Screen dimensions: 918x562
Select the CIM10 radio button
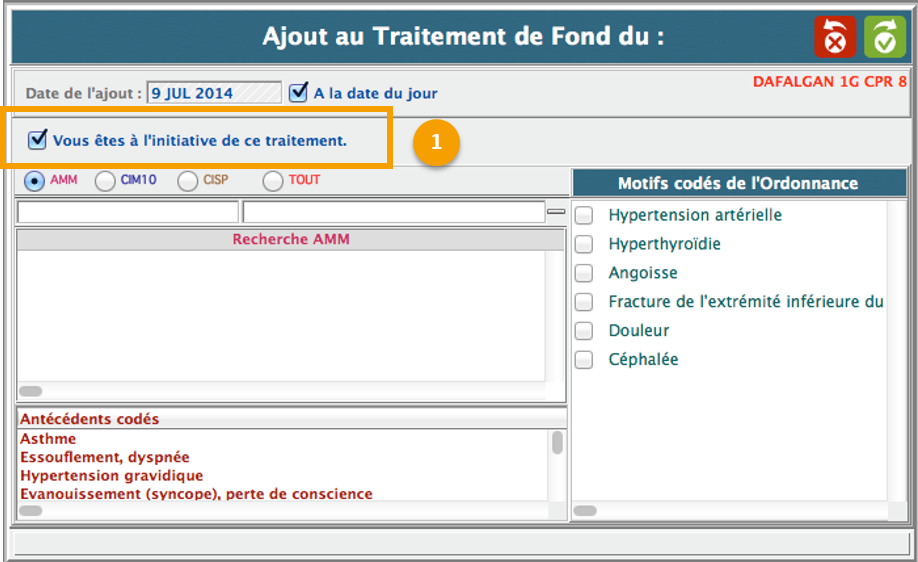105,181
